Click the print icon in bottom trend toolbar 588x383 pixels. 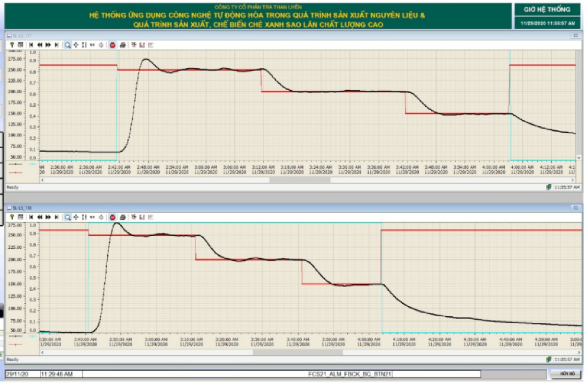pos(123,217)
